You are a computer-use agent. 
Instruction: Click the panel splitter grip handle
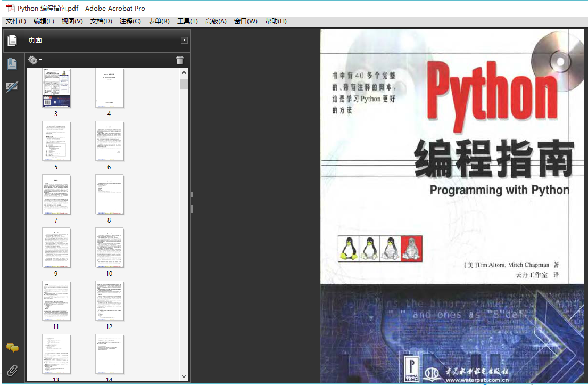pos(192,205)
